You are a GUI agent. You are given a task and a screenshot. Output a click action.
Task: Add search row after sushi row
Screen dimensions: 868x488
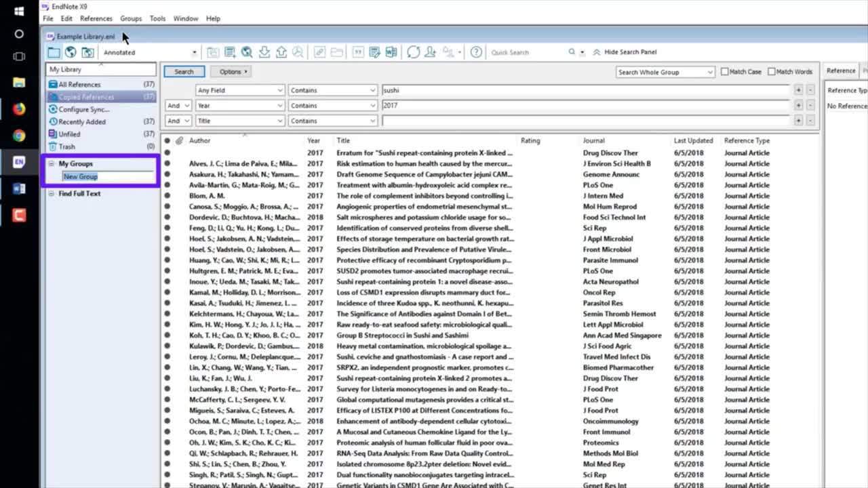pos(798,90)
